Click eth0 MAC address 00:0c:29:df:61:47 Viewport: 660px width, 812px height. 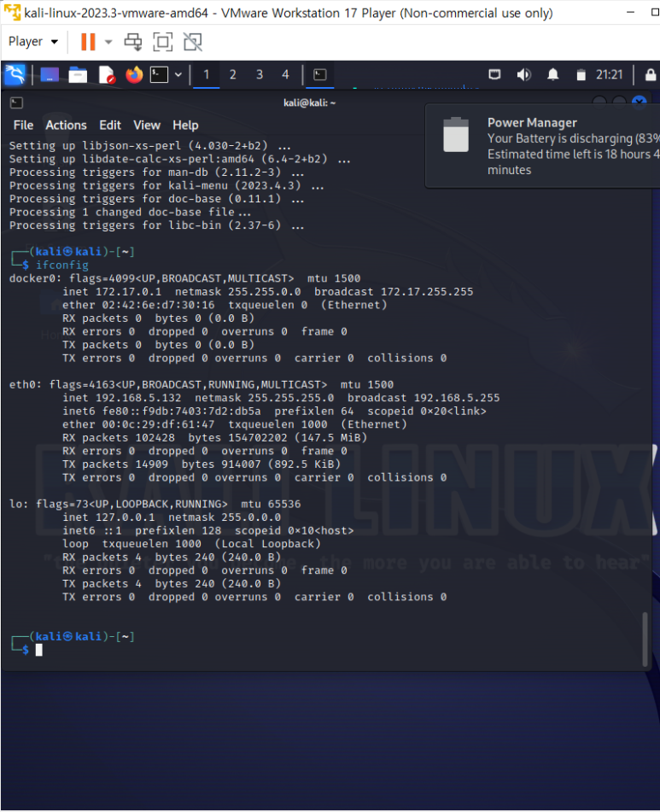click(158, 424)
